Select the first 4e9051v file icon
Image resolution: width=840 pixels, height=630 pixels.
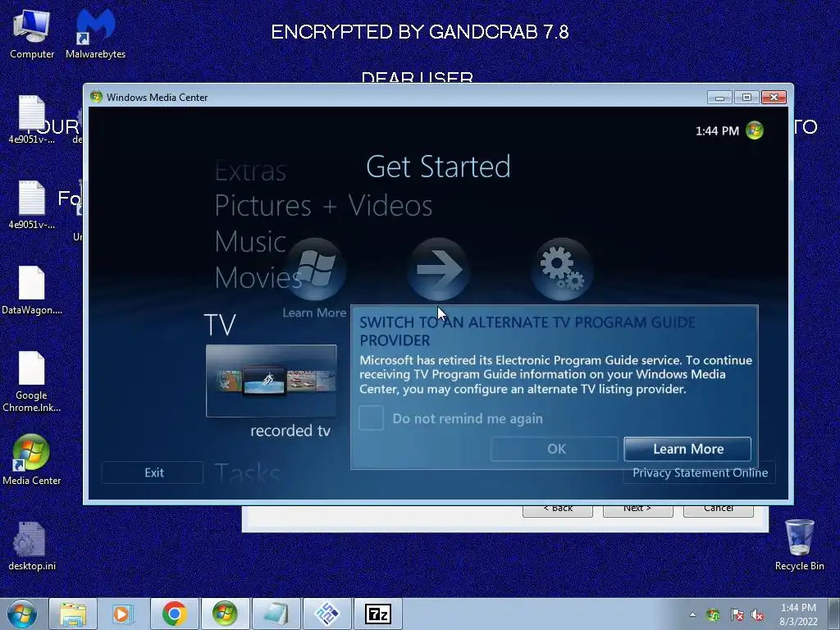pos(32,119)
